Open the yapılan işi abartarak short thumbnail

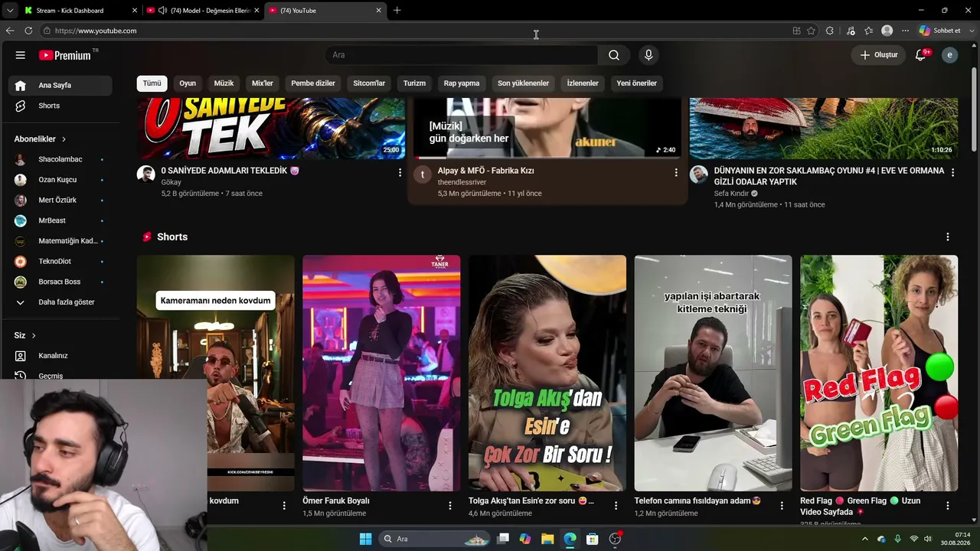coord(713,373)
